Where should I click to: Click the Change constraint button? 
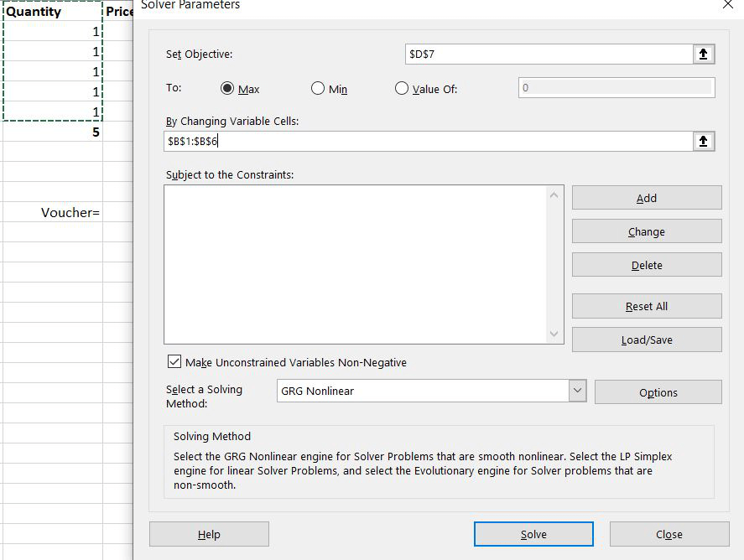point(646,231)
